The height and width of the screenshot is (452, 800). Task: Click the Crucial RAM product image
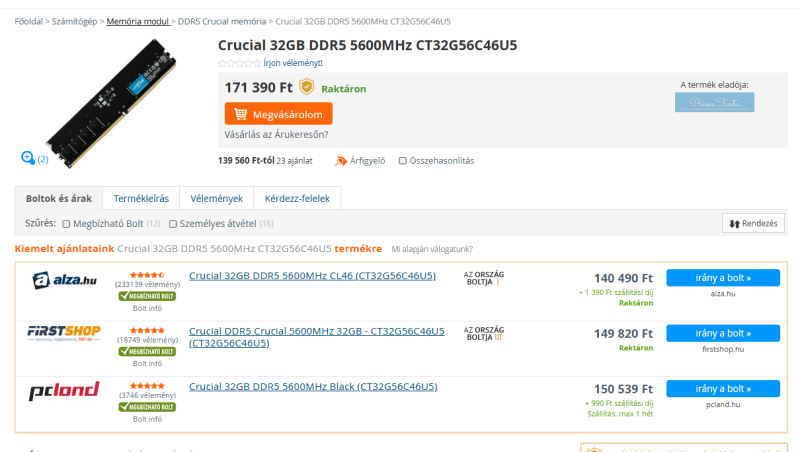point(111,104)
